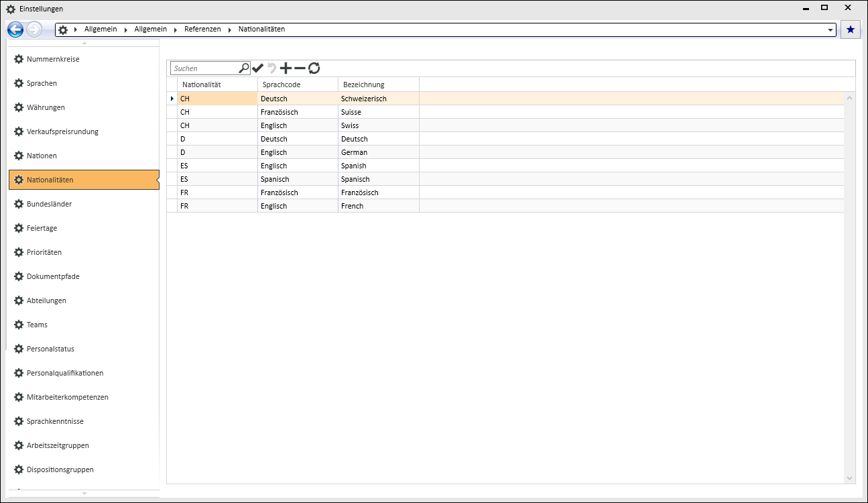Viewport: 868px width, 503px height.
Task: Click Nationalität cell in the German row
Action: click(x=217, y=152)
